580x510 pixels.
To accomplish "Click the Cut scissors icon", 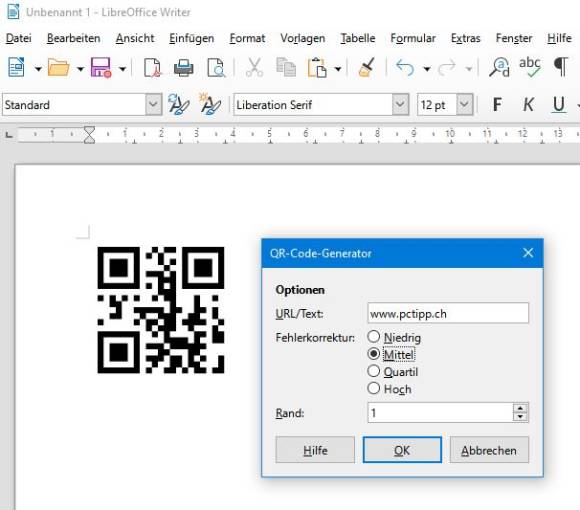I will [x=254, y=67].
